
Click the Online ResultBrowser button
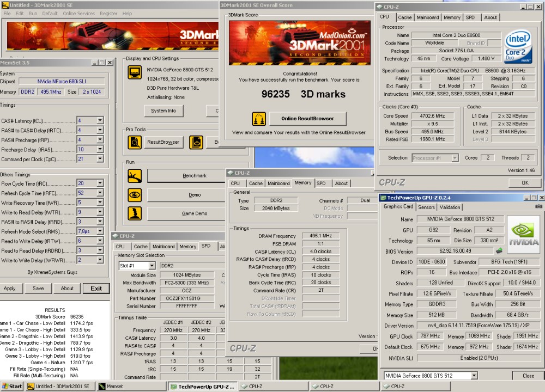(x=307, y=119)
